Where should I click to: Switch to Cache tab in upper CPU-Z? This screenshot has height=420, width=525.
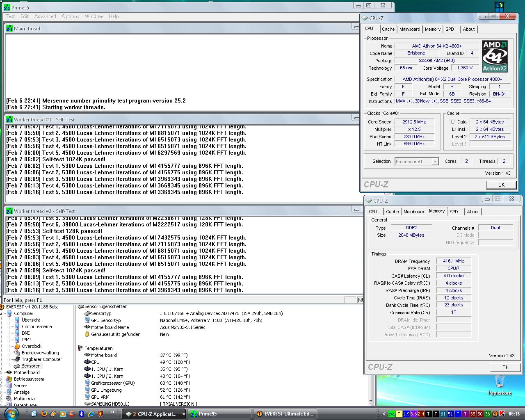388,29
